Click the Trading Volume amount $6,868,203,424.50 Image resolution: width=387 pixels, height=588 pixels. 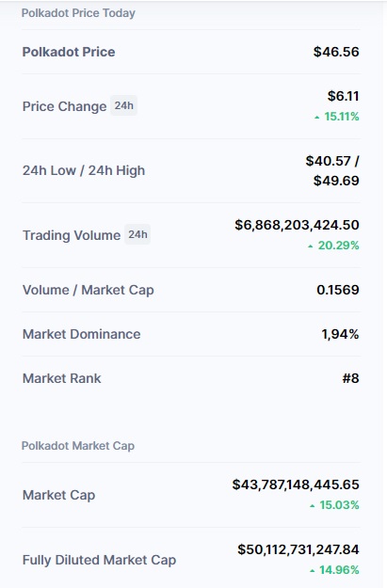pos(297,225)
